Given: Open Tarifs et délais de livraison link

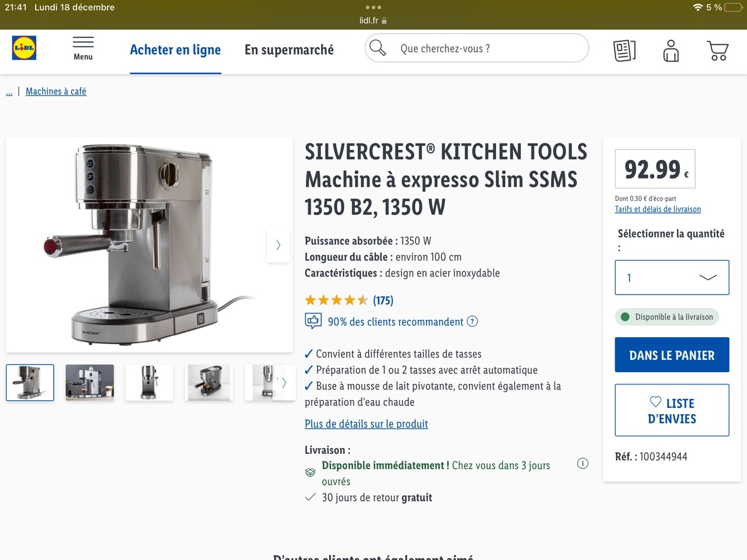Looking at the screenshot, I should tap(658, 209).
